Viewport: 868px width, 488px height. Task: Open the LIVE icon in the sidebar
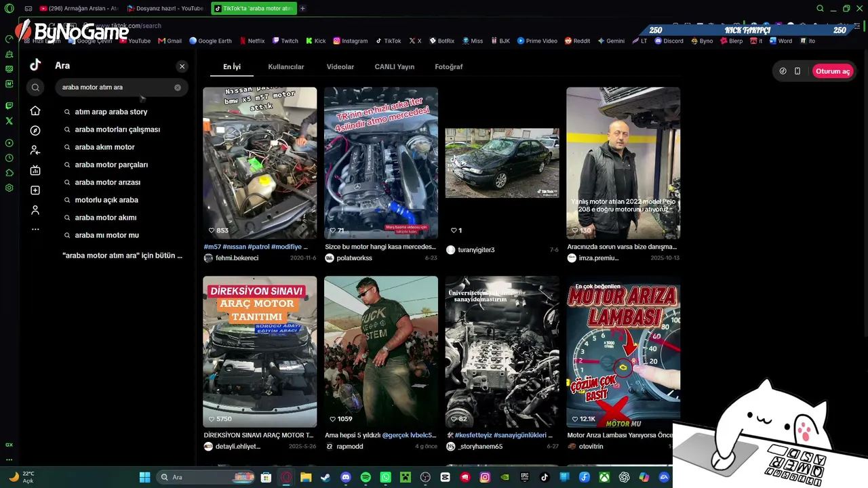coord(35,170)
